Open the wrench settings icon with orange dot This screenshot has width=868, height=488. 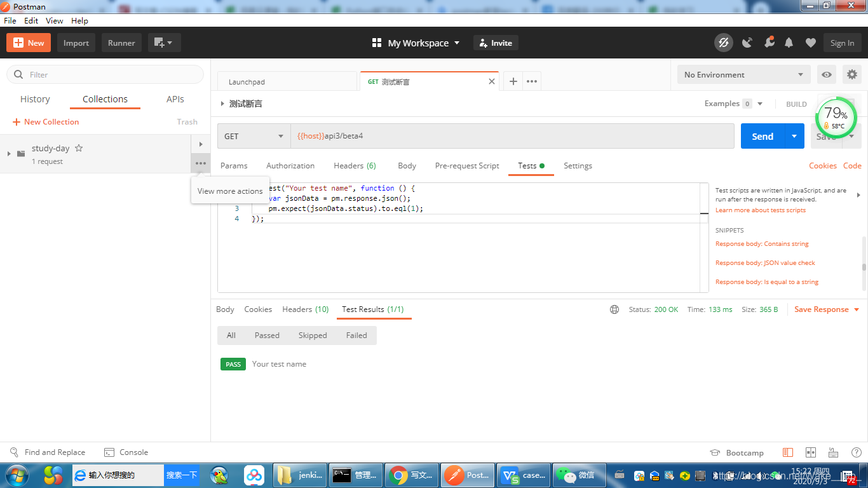click(769, 43)
